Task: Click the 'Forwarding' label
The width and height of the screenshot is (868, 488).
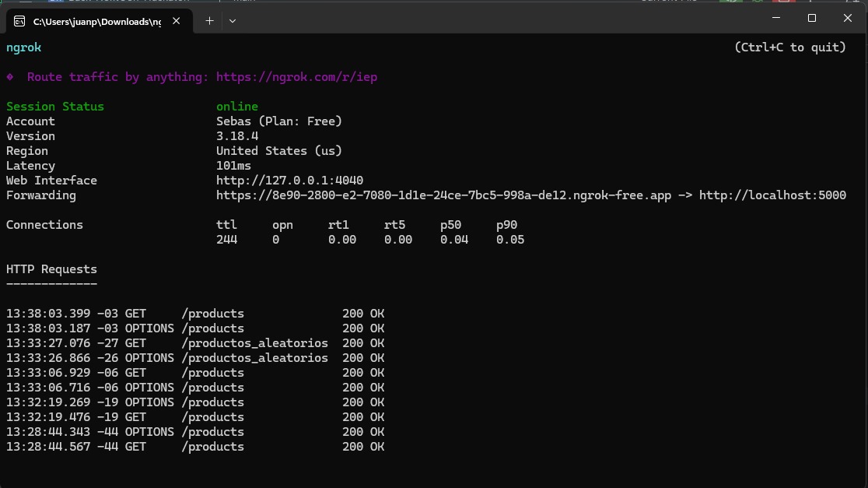Action: (x=41, y=195)
